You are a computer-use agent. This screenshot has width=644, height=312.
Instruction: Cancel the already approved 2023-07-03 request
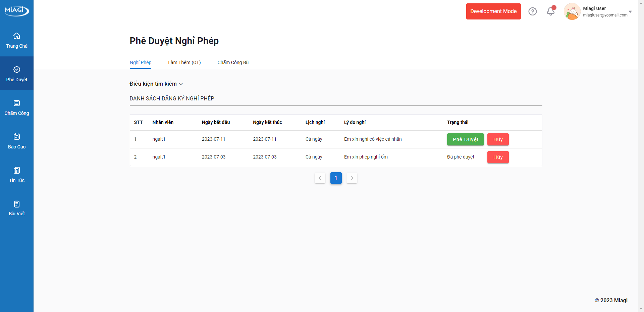[498, 157]
